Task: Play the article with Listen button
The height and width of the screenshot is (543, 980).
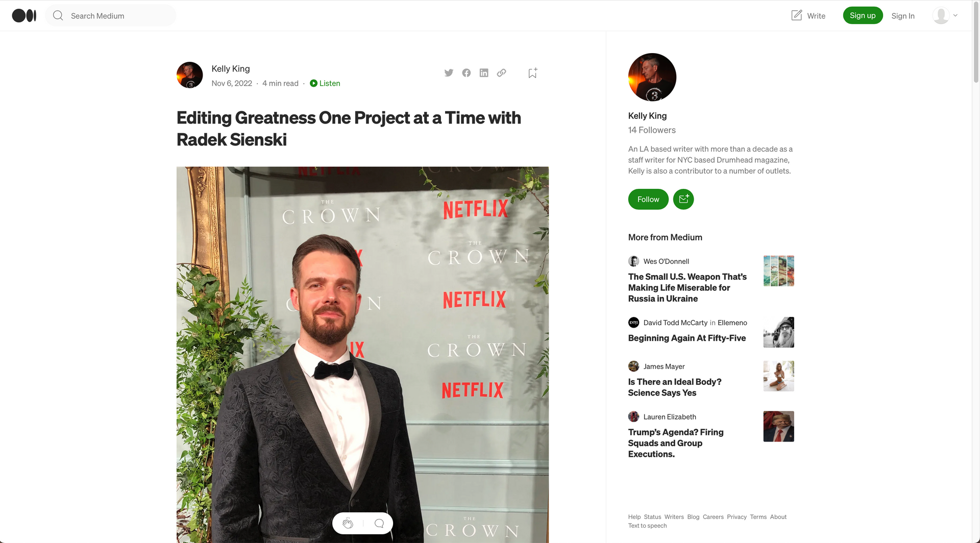Action: point(325,83)
